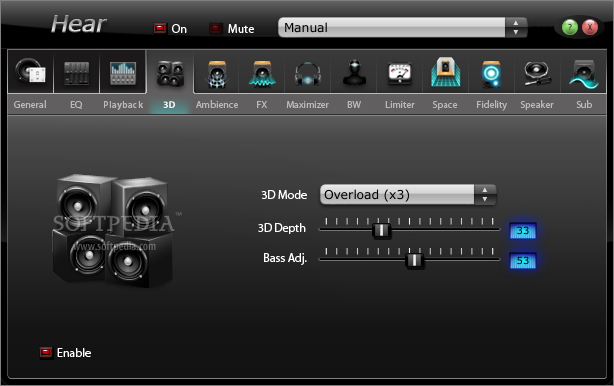Screen dimensions: 614x386
Task: Step preset down with bottom arrow
Action: coord(516,32)
